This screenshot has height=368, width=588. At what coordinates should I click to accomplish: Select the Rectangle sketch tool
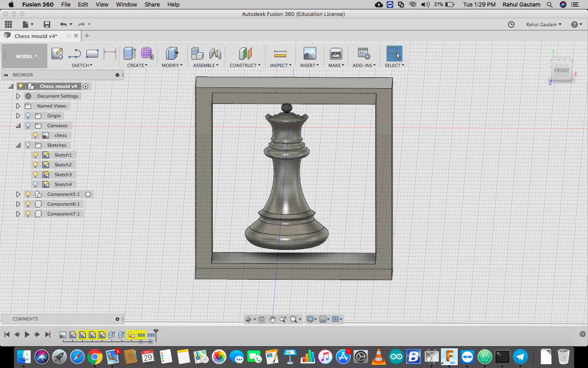[x=92, y=54]
